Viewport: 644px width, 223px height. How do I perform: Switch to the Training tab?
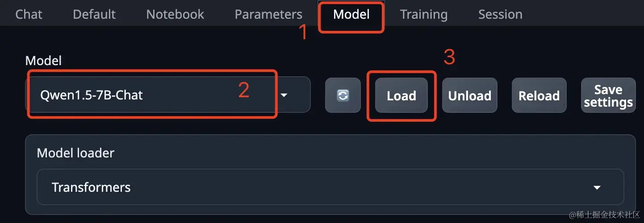424,14
